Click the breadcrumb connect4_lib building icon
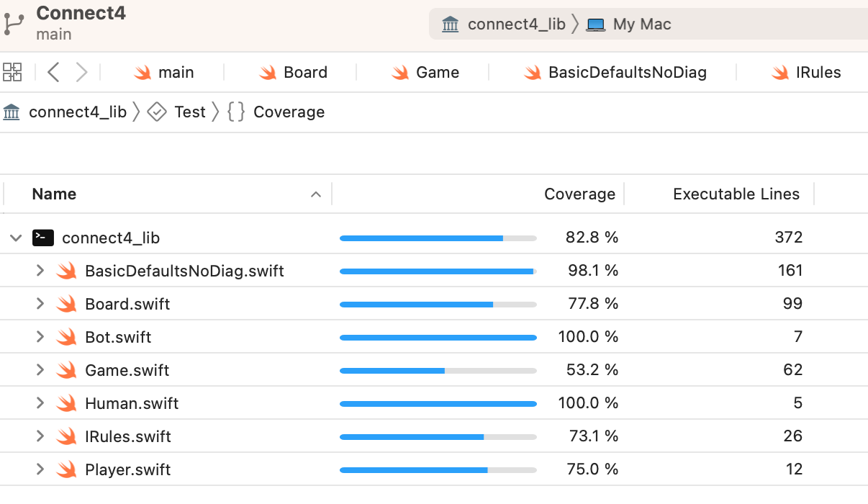Screen dimensions: 868x504 click(x=12, y=112)
